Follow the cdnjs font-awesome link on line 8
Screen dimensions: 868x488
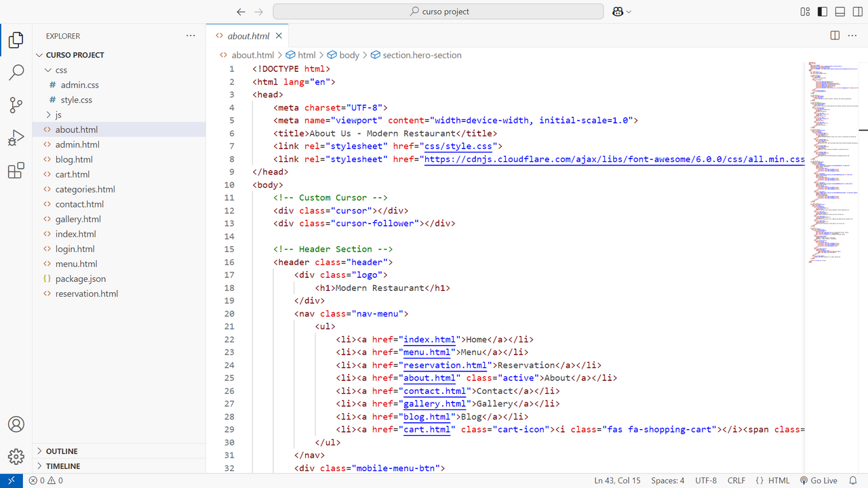614,159
